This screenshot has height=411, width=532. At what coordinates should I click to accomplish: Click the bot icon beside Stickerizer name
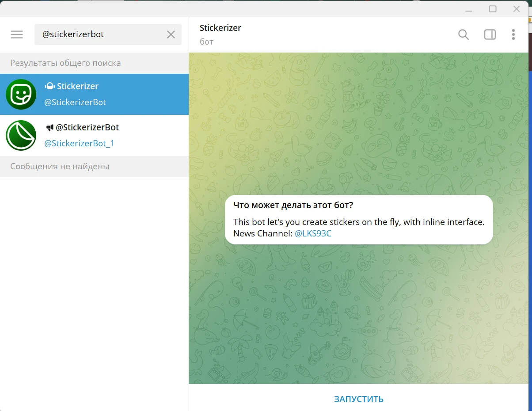coord(49,86)
